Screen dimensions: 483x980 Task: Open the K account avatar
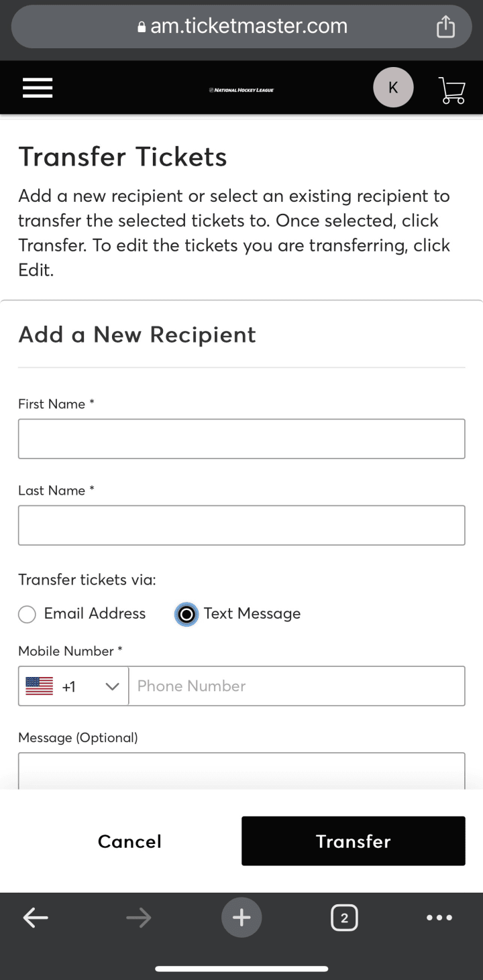pyautogui.click(x=393, y=88)
